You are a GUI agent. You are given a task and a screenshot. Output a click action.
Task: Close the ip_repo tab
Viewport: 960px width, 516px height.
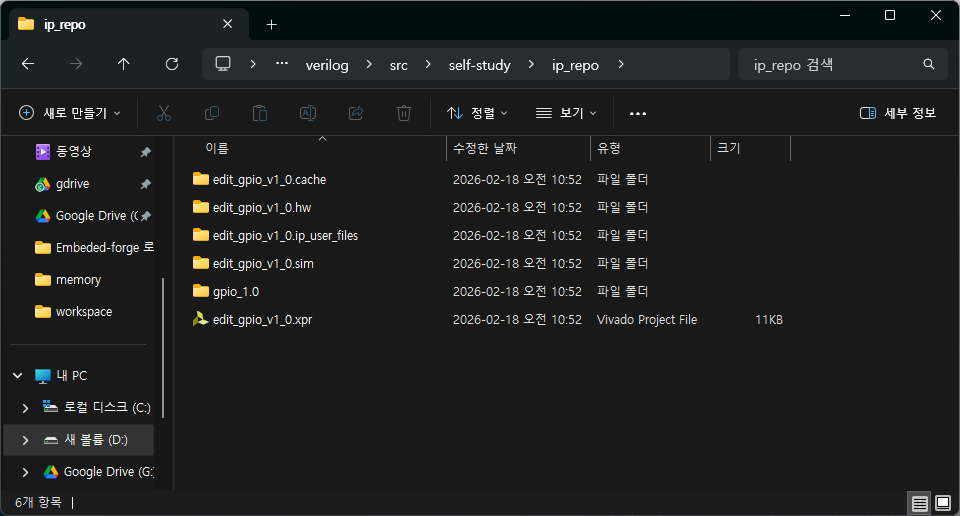228,24
